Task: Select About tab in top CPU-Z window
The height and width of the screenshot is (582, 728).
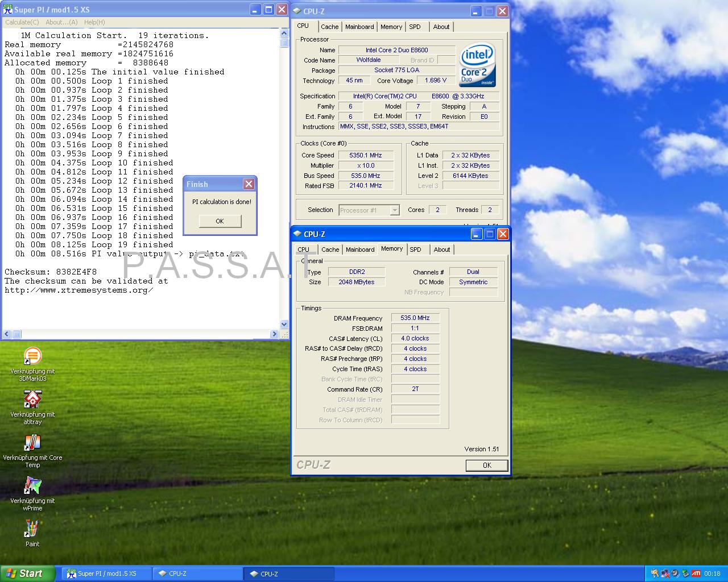Action: (441, 27)
